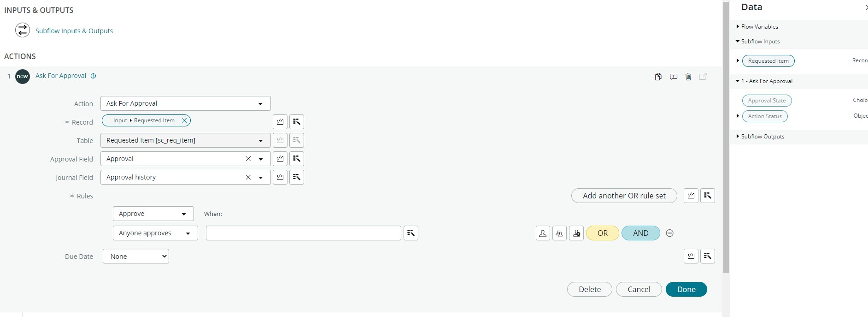Add a comment to the Ask For Approval action
The width and height of the screenshot is (868, 317).
click(x=674, y=77)
